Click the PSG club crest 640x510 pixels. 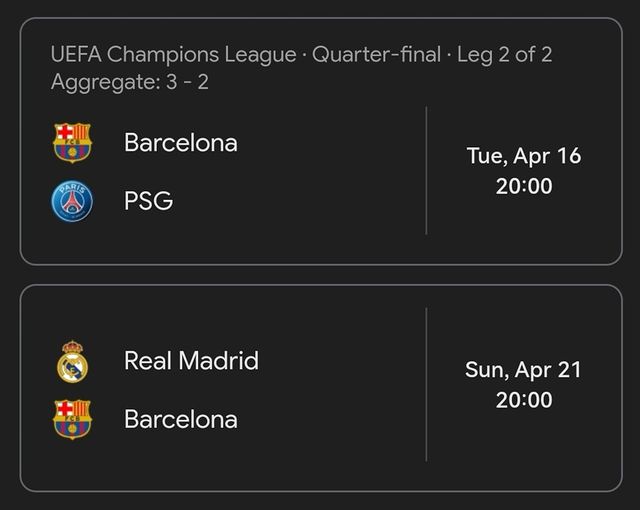[x=72, y=202]
